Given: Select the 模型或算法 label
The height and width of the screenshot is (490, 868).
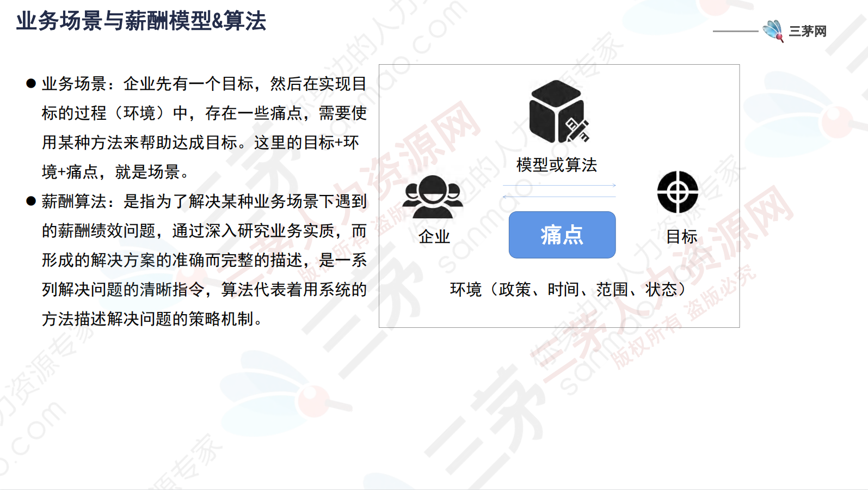Looking at the screenshot, I should click(557, 165).
